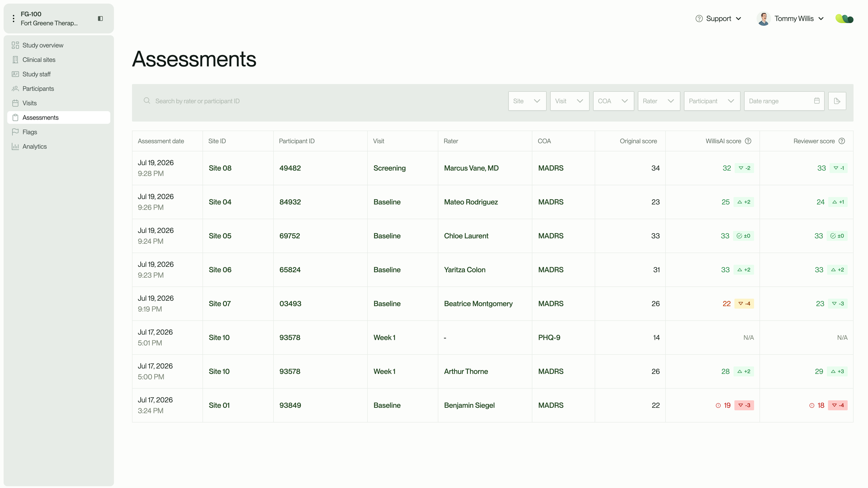Open rater Beatrice Montgomery
This screenshot has height=488, width=868.
click(478, 303)
